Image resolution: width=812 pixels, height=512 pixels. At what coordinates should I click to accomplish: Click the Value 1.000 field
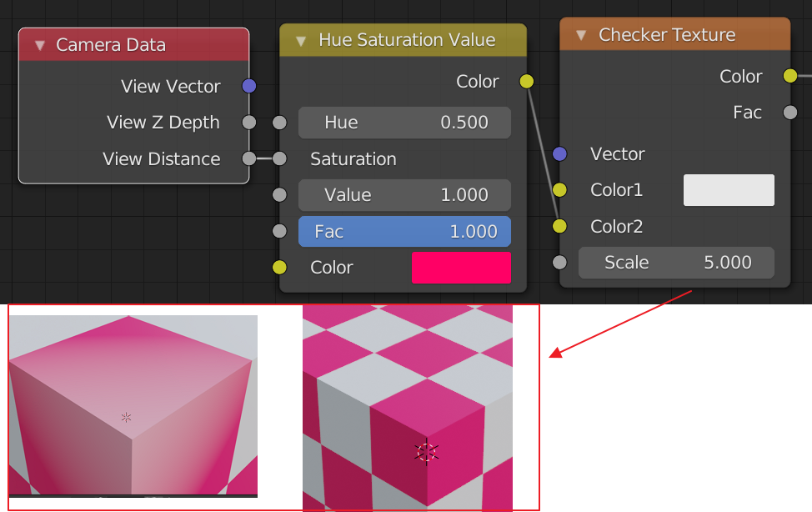(404, 195)
